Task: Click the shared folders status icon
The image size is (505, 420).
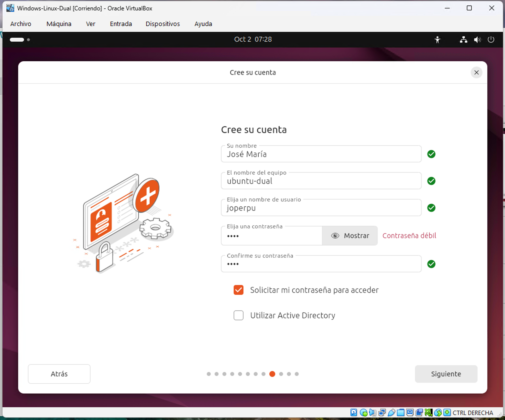Action: pos(401,412)
